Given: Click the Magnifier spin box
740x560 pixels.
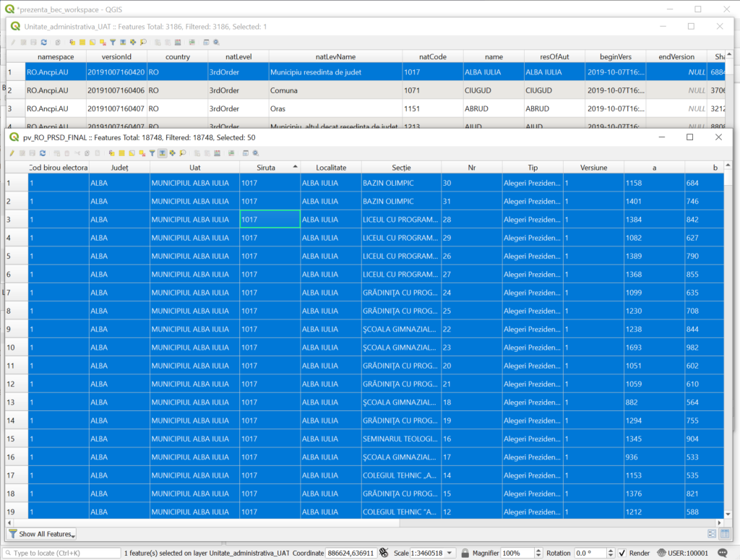Looking at the screenshot, I should 521,553.
